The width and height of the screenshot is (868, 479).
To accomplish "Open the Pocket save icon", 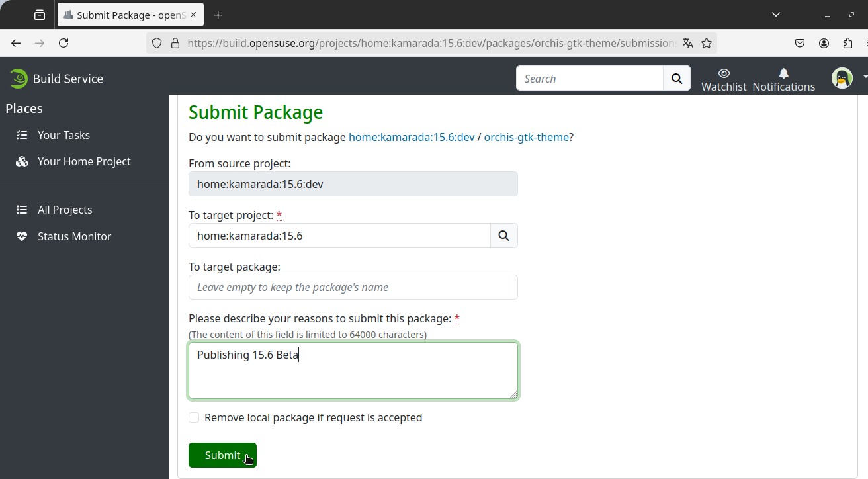I will point(800,43).
